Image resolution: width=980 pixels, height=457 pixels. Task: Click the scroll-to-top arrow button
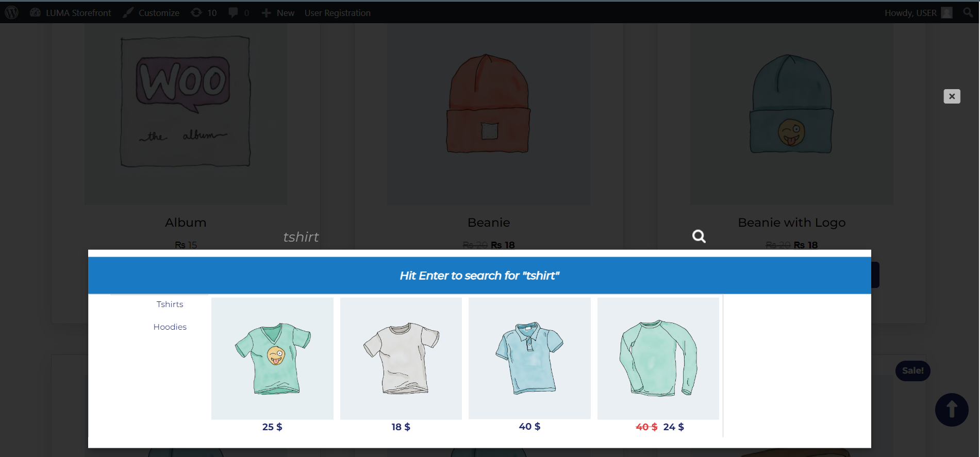(x=952, y=410)
